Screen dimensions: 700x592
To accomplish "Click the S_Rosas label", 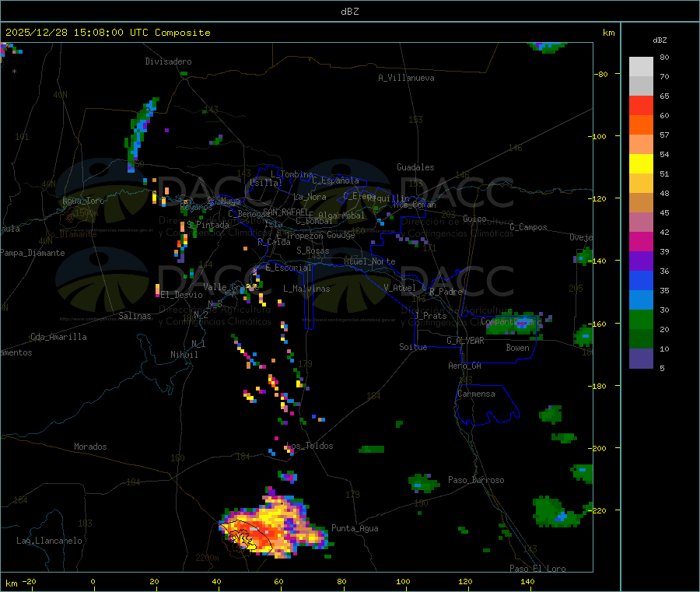I will [313, 250].
